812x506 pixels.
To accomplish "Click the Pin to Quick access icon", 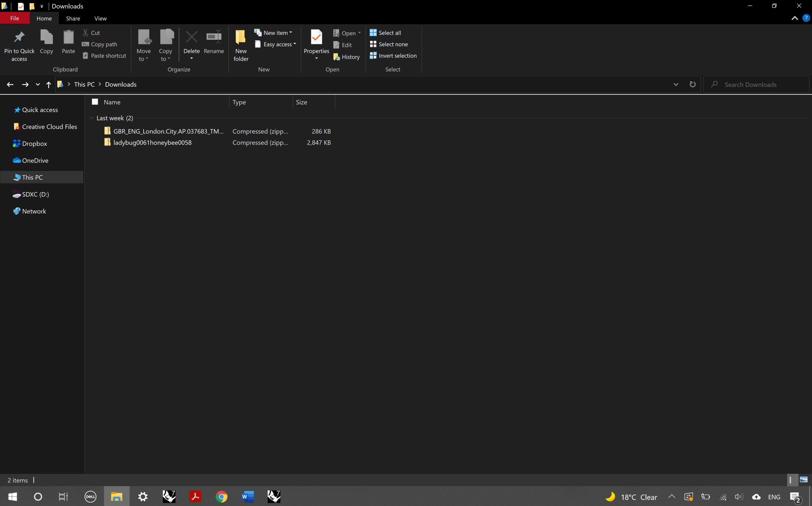I will point(19,37).
